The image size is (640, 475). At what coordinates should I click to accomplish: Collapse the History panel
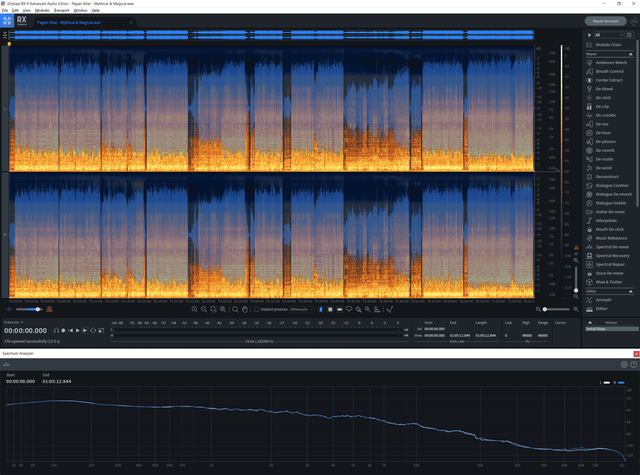tap(589, 322)
